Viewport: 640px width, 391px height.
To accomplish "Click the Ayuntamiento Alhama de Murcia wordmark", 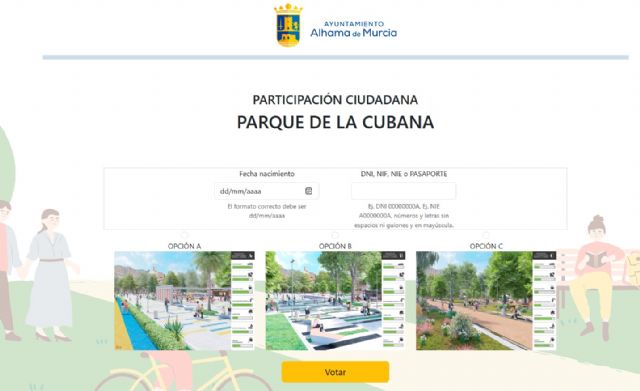I will pyautogui.click(x=353, y=29).
